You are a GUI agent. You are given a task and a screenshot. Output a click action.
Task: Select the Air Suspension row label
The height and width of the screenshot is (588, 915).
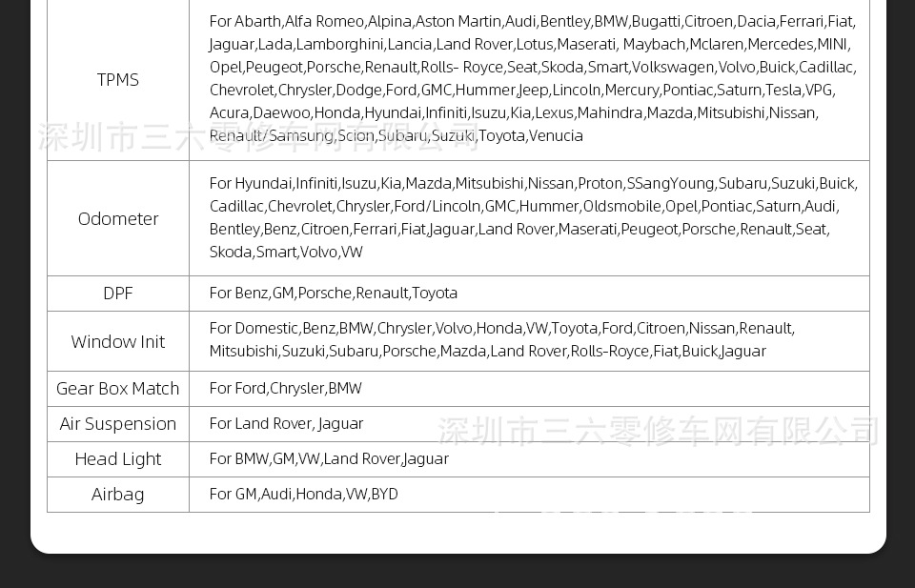(118, 424)
